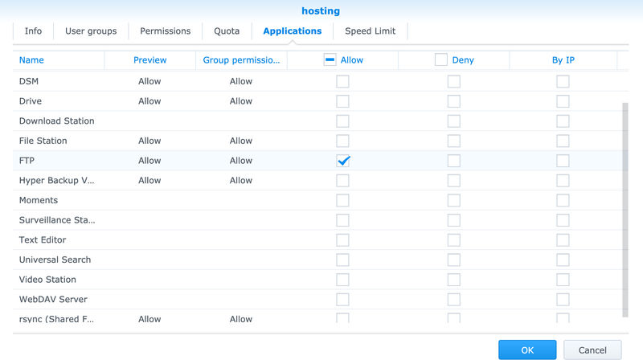Select the Video Station row name
Image resolution: width=643 pixels, height=364 pixels.
[x=47, y=280]
